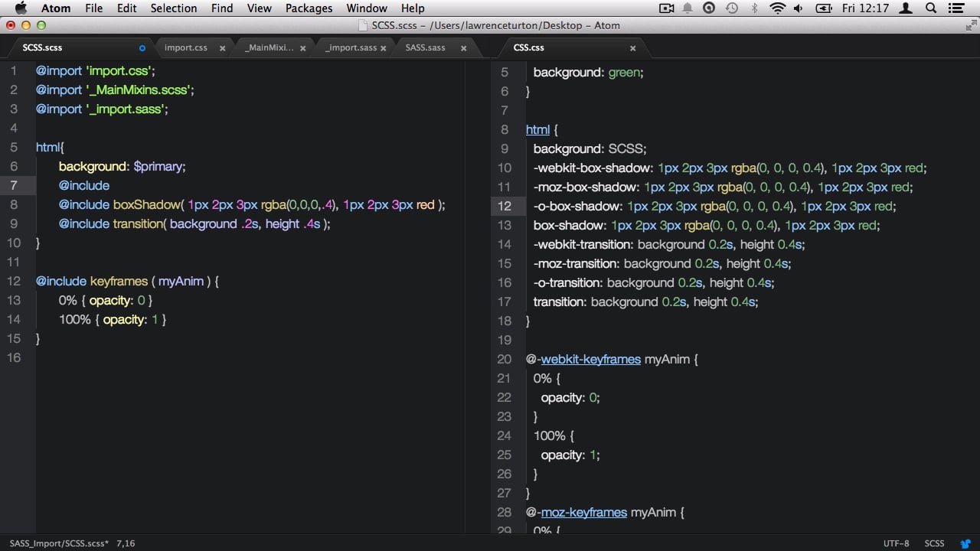The height and width of the screenshot is (551, 980).
Task: Click the boxShadow mixin name on line 8
Action: point(146,204)
